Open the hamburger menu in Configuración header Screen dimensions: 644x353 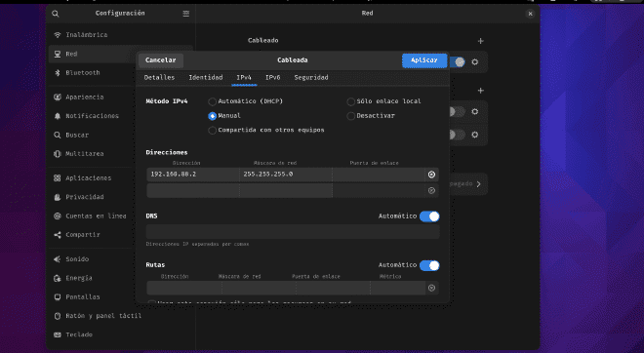[186, 14]
